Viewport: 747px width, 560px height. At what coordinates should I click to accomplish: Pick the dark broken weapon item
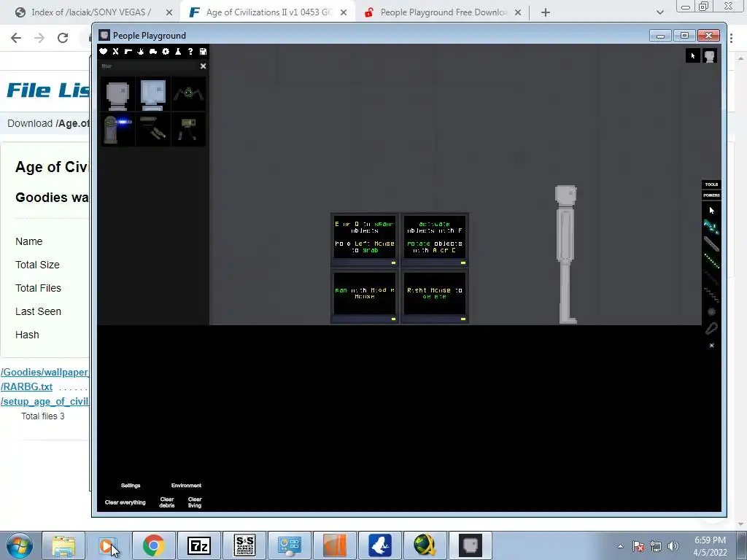153,129
